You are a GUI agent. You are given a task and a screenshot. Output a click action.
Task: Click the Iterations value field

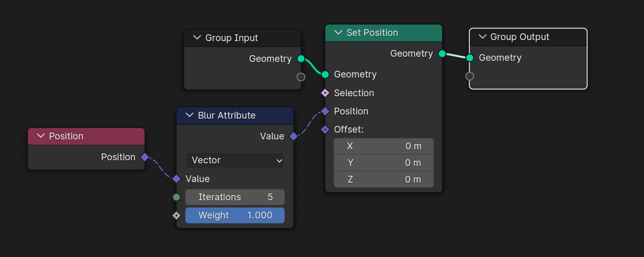tap(234, 197)
